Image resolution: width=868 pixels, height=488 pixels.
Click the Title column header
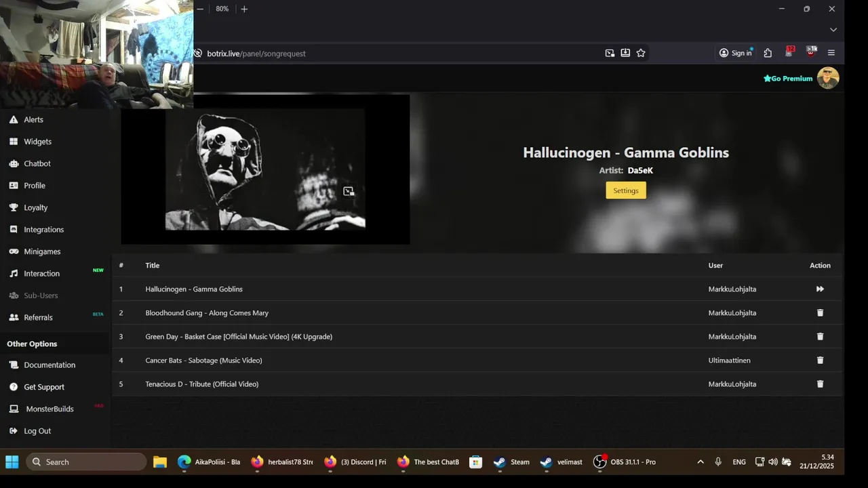pyautogui.click(x=153, y=266)
